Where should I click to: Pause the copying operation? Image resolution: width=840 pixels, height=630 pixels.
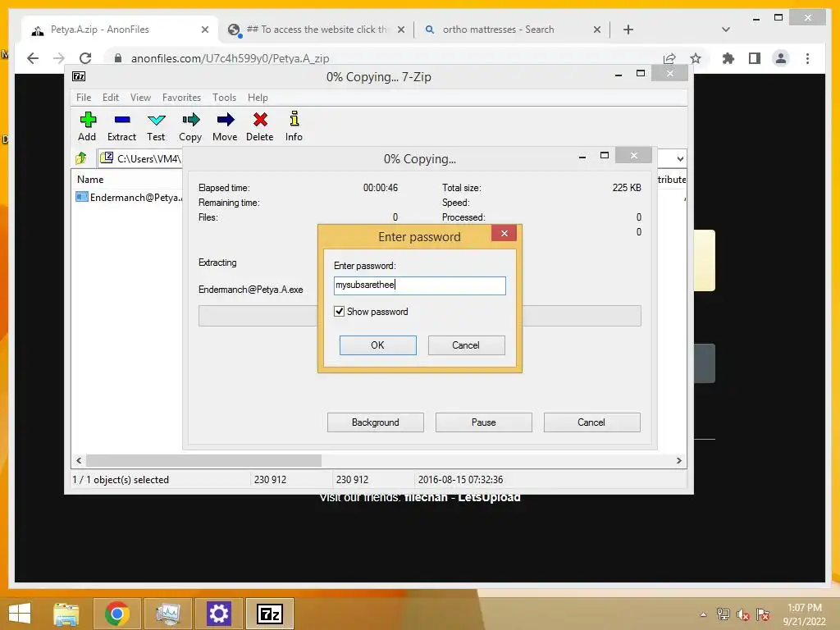(484, 422)
